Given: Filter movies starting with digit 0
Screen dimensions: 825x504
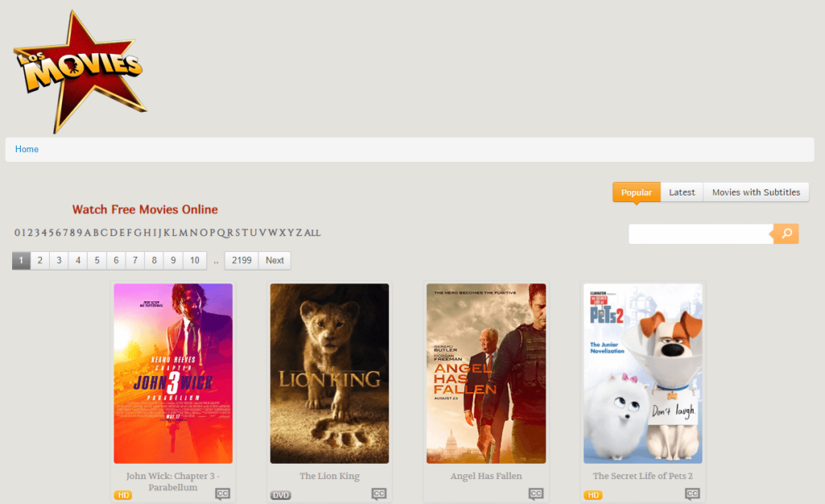Looking at the screenshot, I should pos(17,233).
